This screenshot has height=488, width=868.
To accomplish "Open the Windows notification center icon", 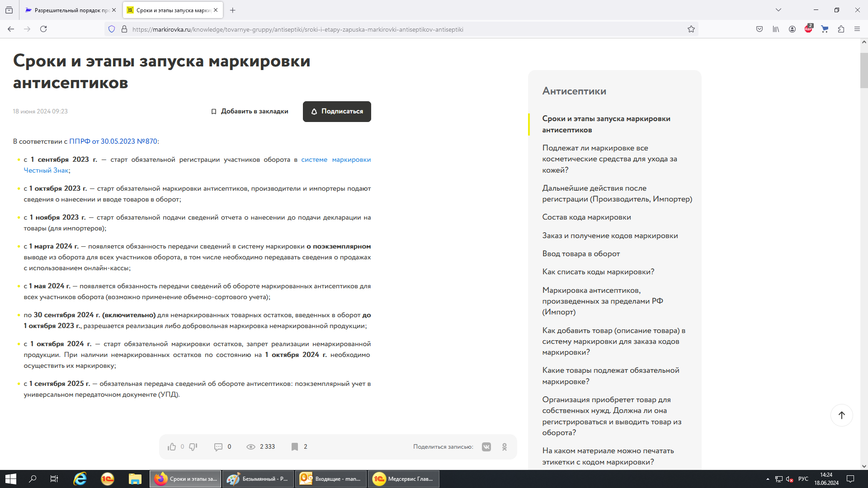I will click(x=850, y=479).
